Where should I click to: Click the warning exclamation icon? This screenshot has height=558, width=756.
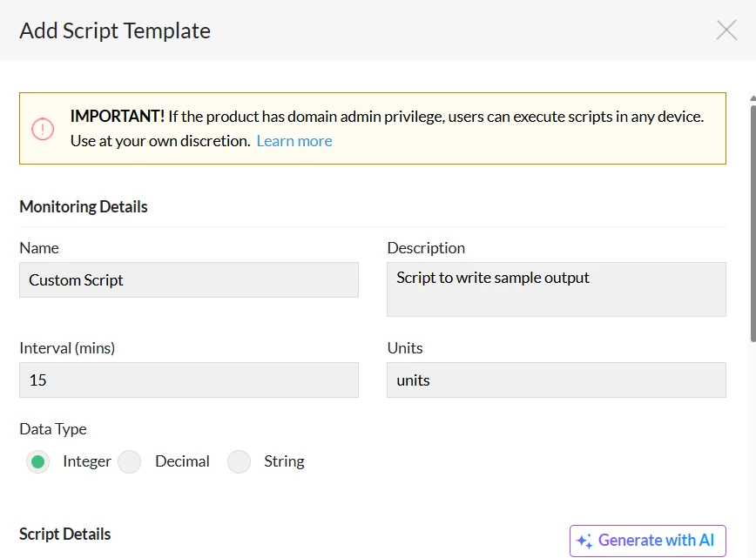point(43,129)
